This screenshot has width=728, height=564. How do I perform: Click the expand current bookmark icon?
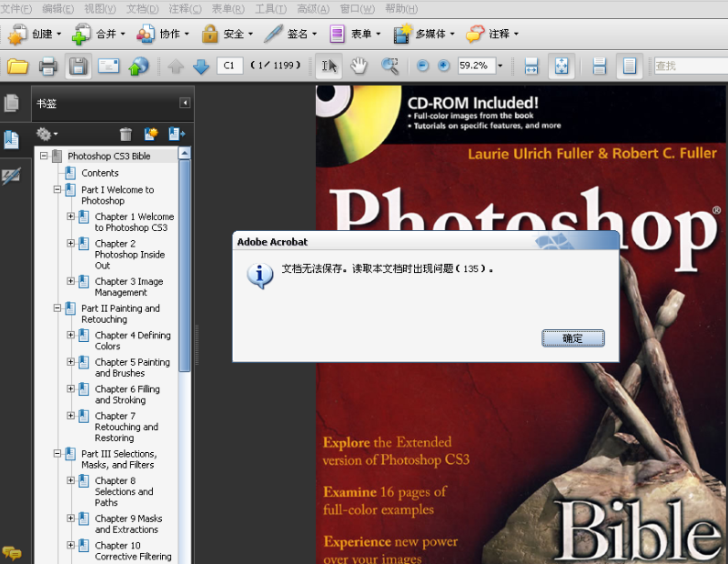point(177,134)
